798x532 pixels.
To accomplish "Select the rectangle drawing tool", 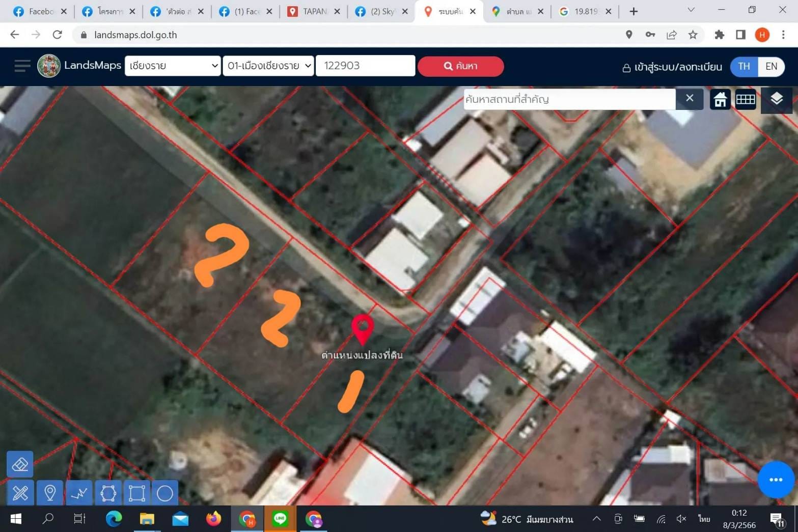I will tap(136, 493).
